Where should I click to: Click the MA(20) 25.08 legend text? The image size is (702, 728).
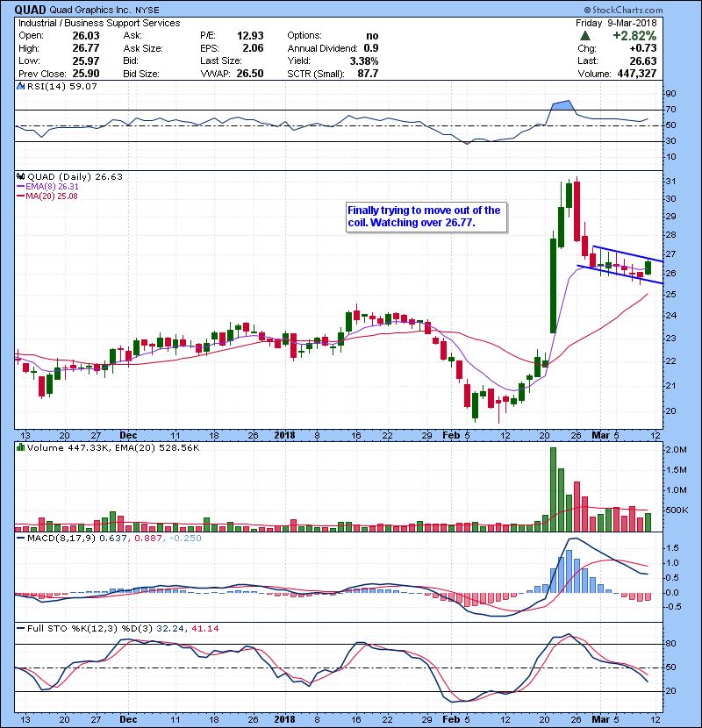click(x=52, y=196)
